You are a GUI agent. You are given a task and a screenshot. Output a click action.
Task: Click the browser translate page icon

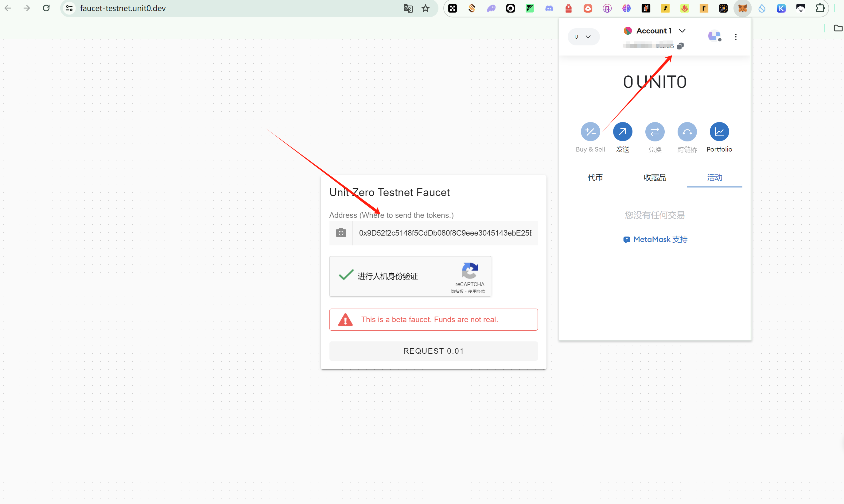click(408, 8)
